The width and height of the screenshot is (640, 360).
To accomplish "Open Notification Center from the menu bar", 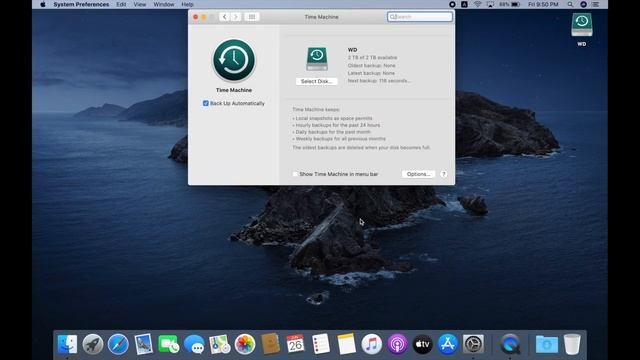I will click(596, 4).
